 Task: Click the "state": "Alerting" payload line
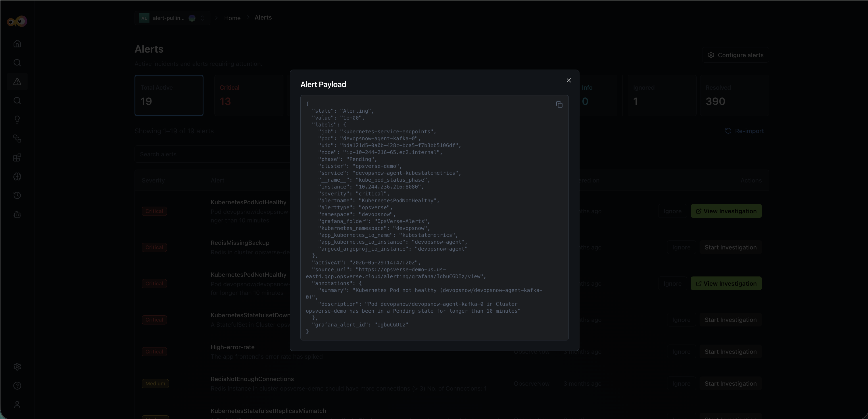tap(343, 111)
